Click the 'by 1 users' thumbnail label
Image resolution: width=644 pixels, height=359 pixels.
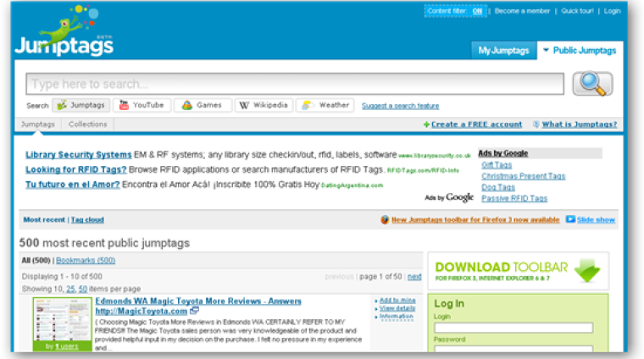click(x=62, y=346)
